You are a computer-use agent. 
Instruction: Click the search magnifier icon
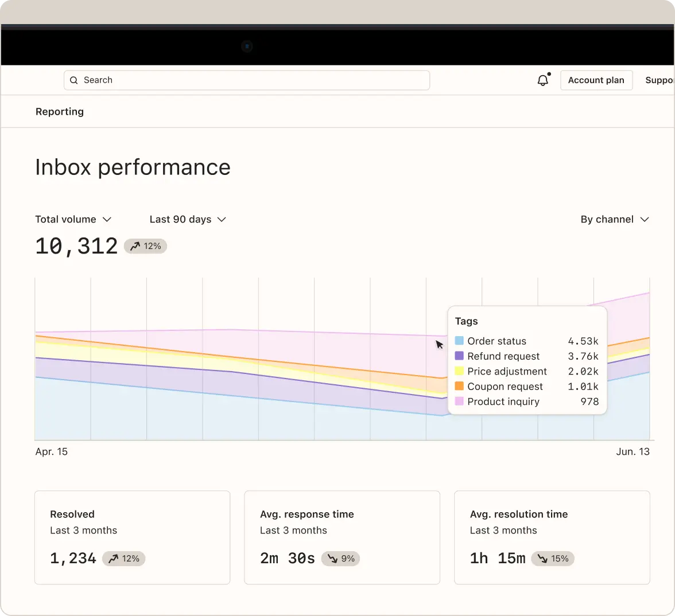(73, 80)
